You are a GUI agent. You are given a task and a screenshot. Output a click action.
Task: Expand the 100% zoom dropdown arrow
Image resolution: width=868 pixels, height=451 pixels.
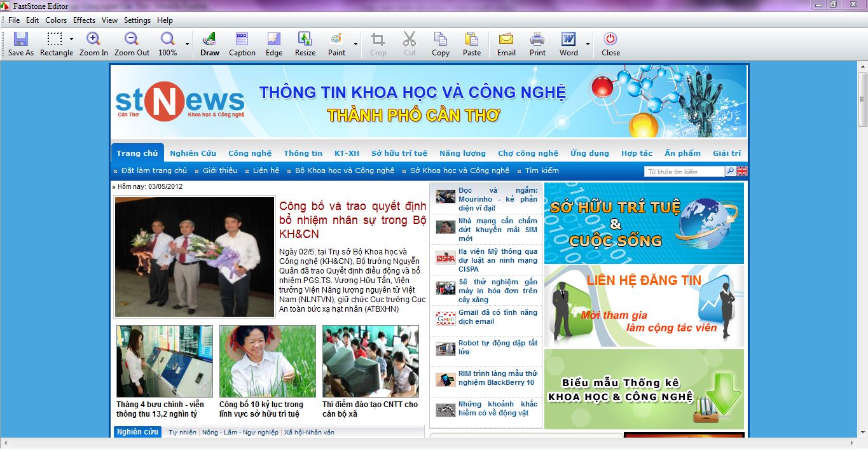point(187,44)
